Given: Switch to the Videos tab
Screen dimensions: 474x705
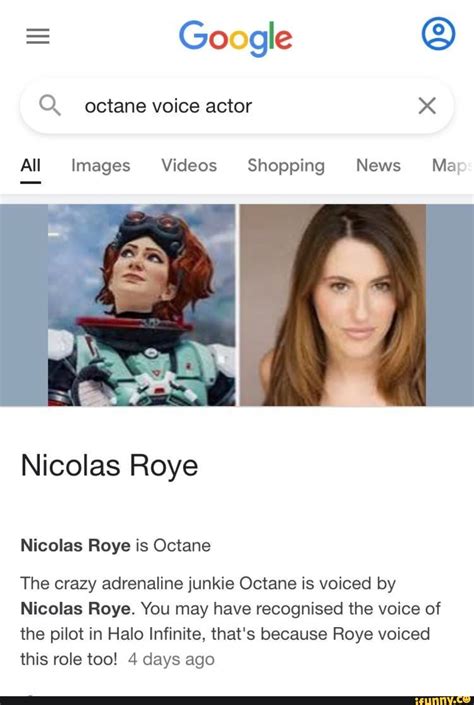Looking at the screenshot, I should (189, 165).
